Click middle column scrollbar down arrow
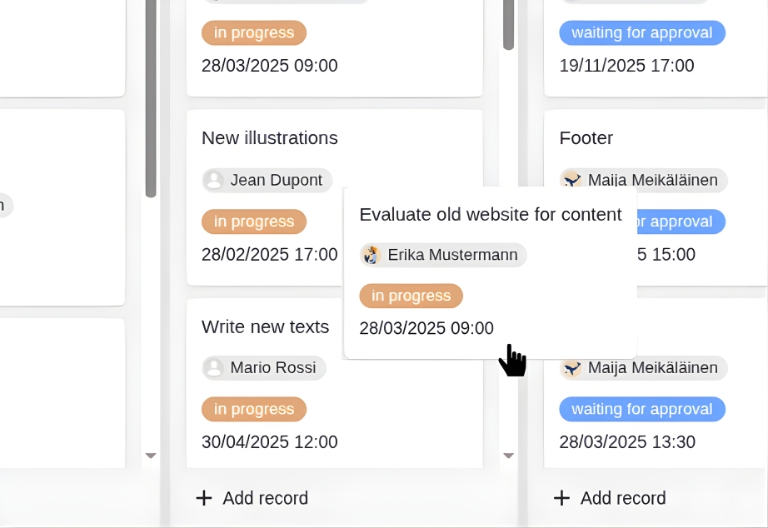768x528 pixels. pos(508,456)
